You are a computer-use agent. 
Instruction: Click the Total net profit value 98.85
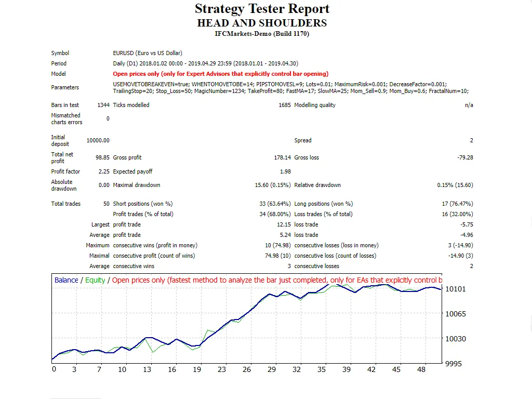(102, 157)
